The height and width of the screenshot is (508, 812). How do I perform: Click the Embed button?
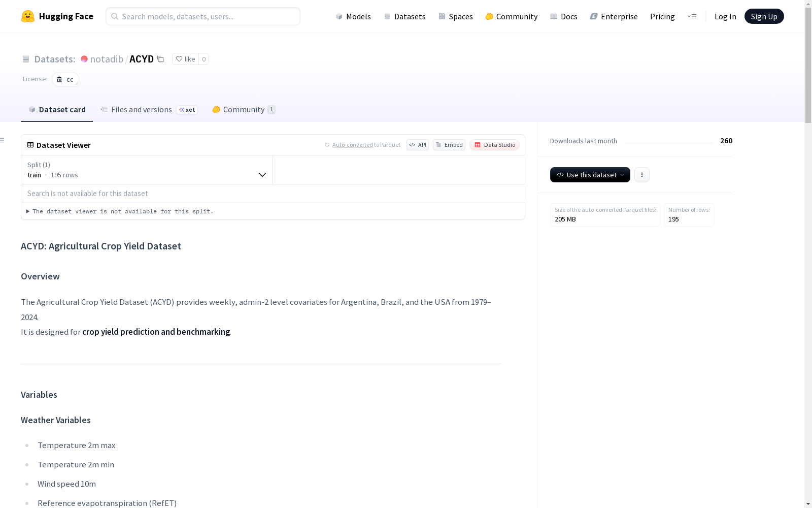449,145
